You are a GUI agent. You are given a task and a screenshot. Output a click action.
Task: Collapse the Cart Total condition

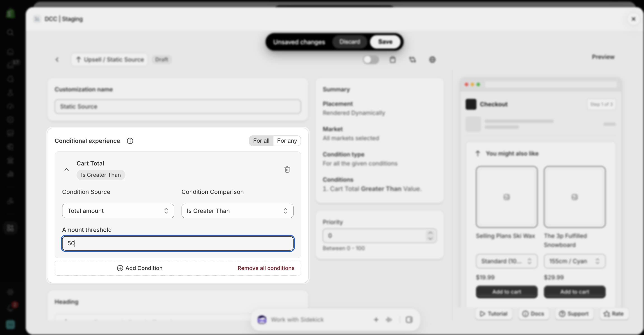click(x=66, y=170)
